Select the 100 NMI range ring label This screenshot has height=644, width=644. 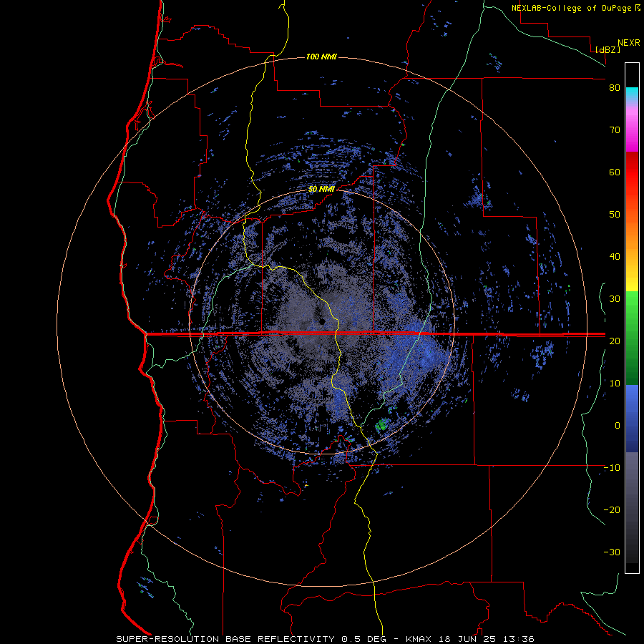(x=321, y=57)
